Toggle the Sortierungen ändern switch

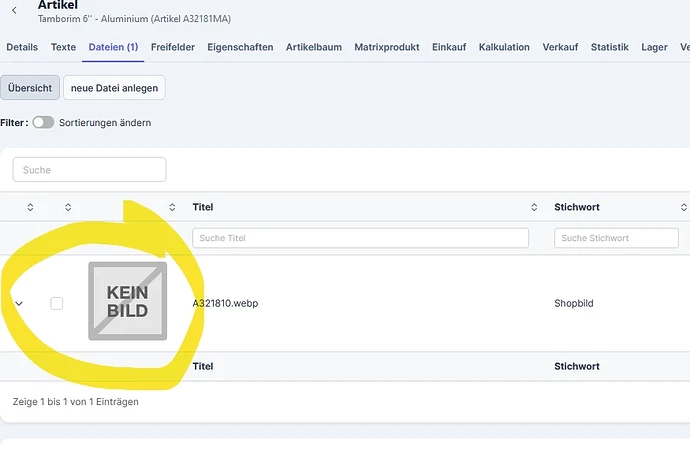pos(43,122)
